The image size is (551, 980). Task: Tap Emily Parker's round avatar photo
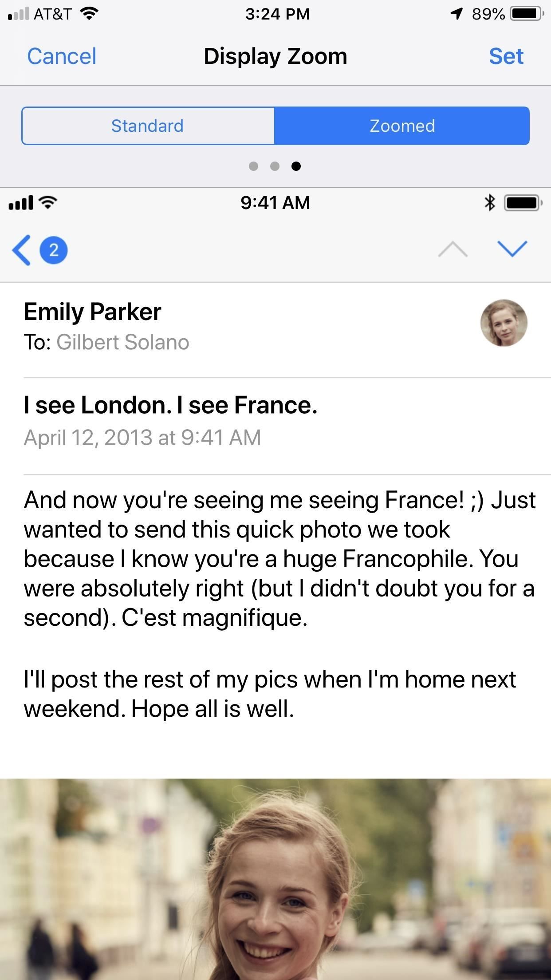504,323
